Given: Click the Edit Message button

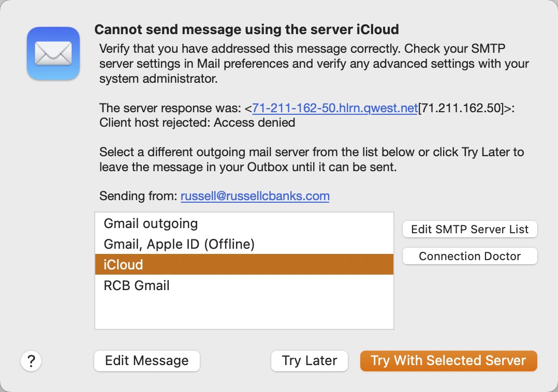Looking at the screenshot, I should click(x=146, y=360).
